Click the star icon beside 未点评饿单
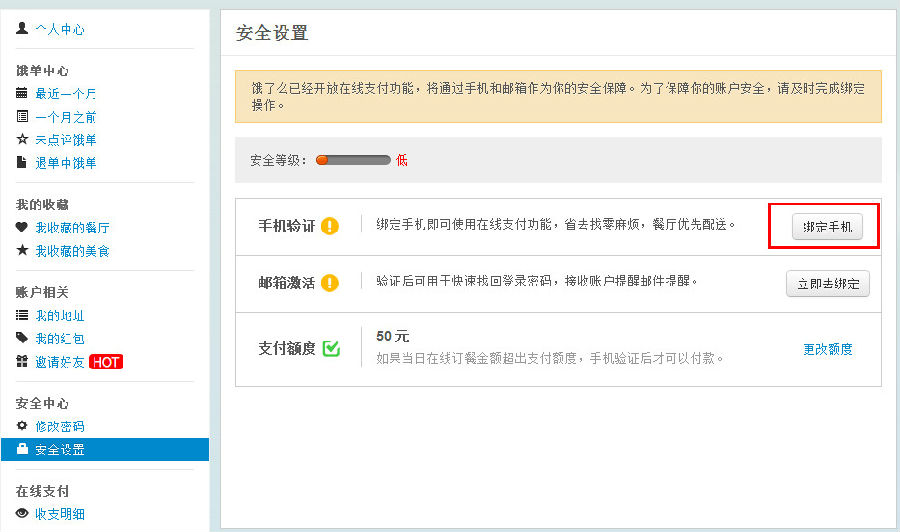This screenshot has height=532, width=900. point(22,139)
